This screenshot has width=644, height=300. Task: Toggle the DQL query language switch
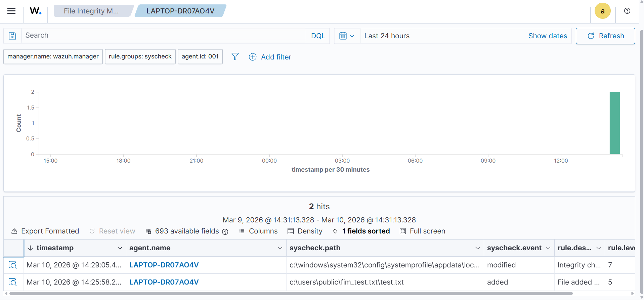coord(318,36)
